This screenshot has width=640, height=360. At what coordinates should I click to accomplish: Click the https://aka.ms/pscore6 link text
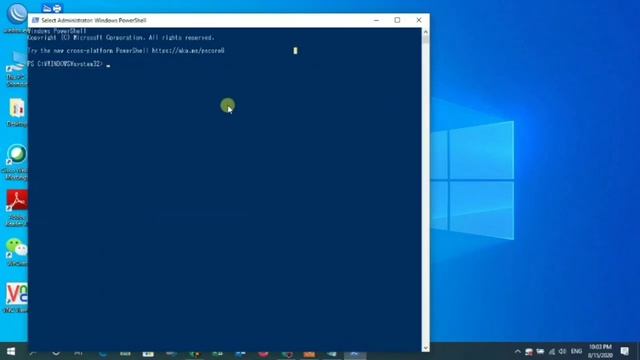(x=188, y=51)
